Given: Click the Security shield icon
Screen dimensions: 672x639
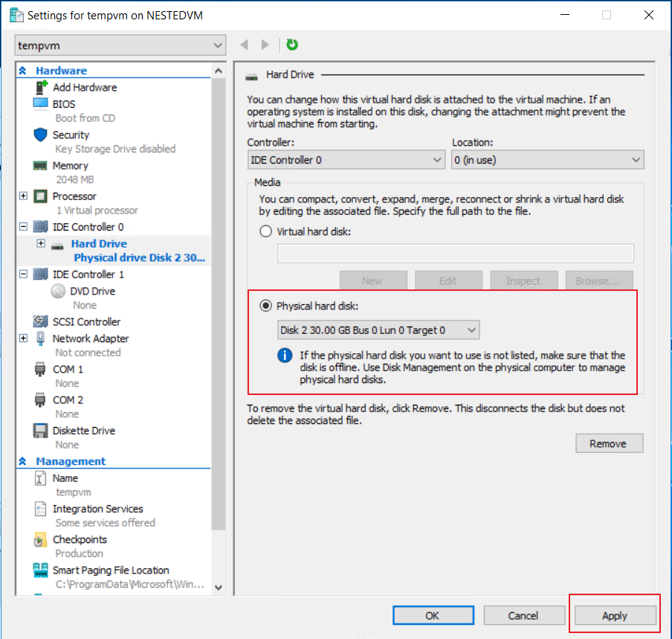Looking at the screenshot, I should coord(41,135).
